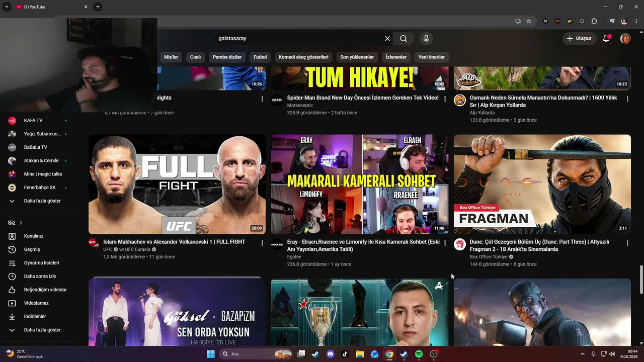Open options for Osmanlı Sümela Manastırı video
The height and width of the screenshot is (362, 644).
[627, 99]
